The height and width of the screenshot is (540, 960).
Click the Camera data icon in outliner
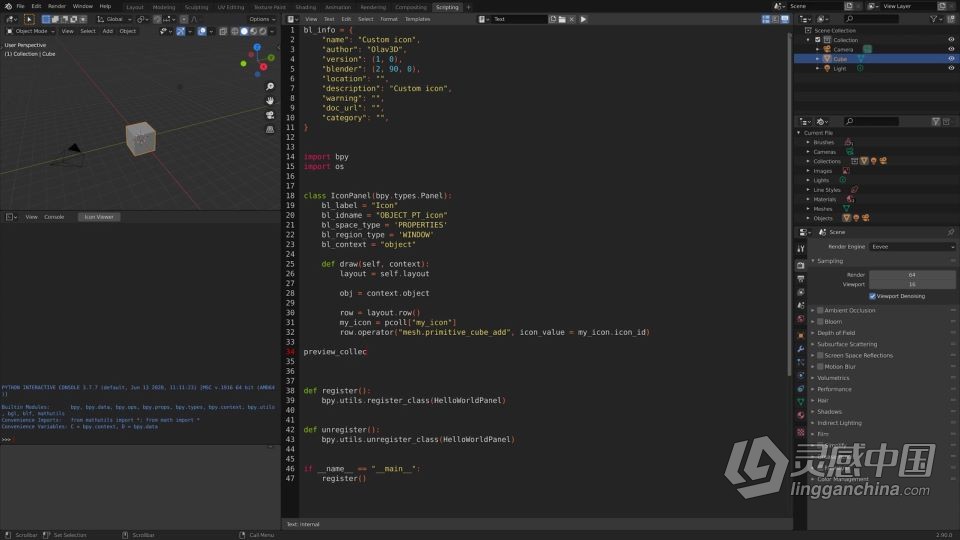[x=867, y=49]
